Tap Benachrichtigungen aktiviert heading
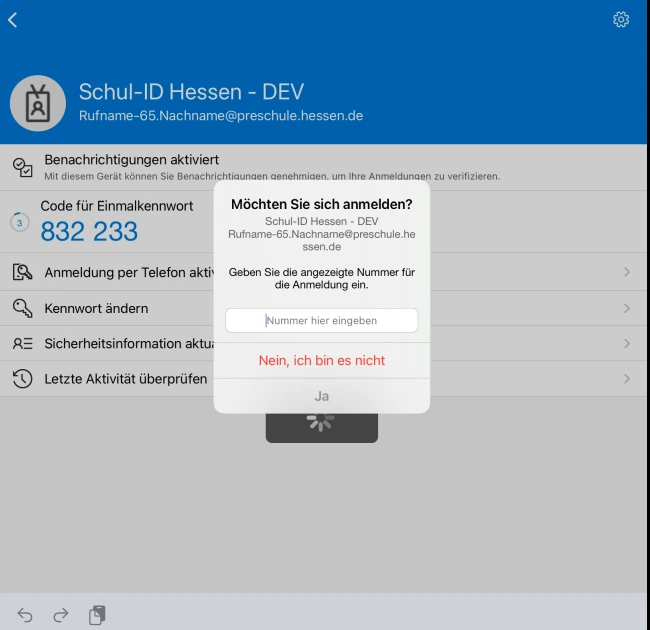This screenshot has width=650, height=630. 131,160
